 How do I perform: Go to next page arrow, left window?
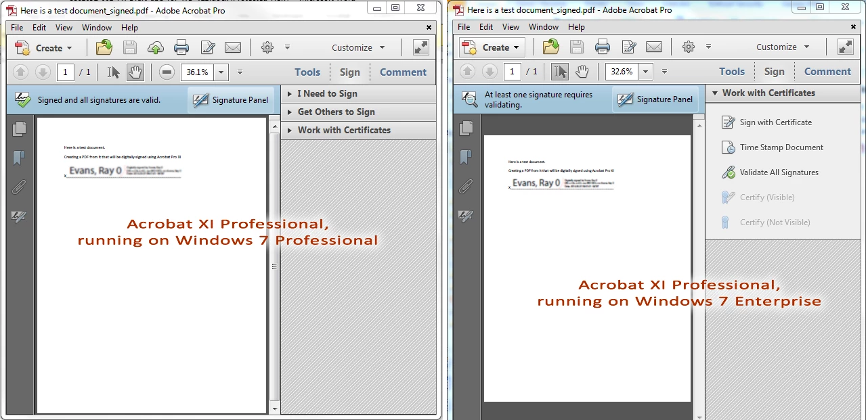42,72
